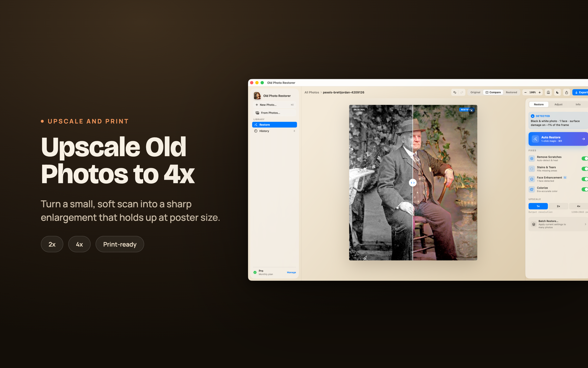
Task: Click the undo arrow in the toolbar
Action: (455, 92)
